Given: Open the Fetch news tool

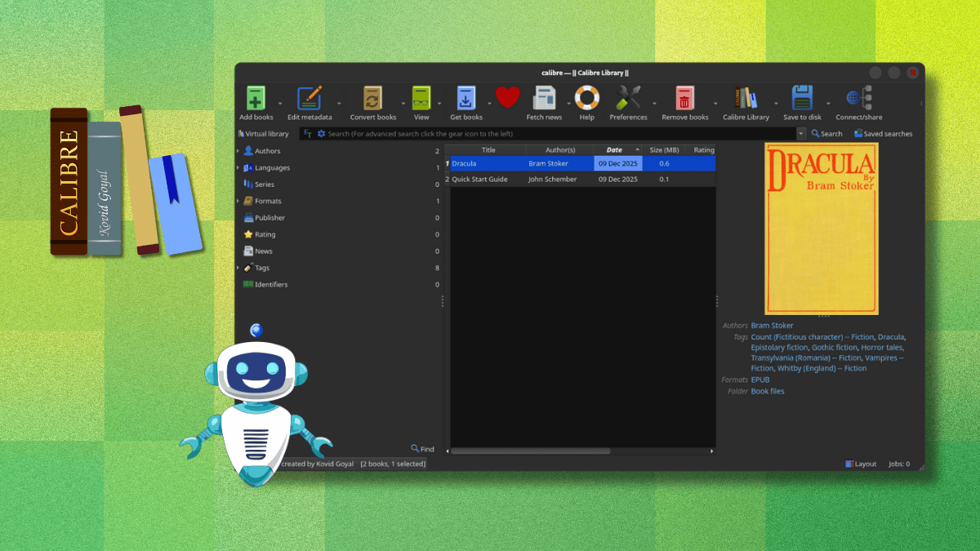Looking at the screenshot, I should (x=544, y=96).
